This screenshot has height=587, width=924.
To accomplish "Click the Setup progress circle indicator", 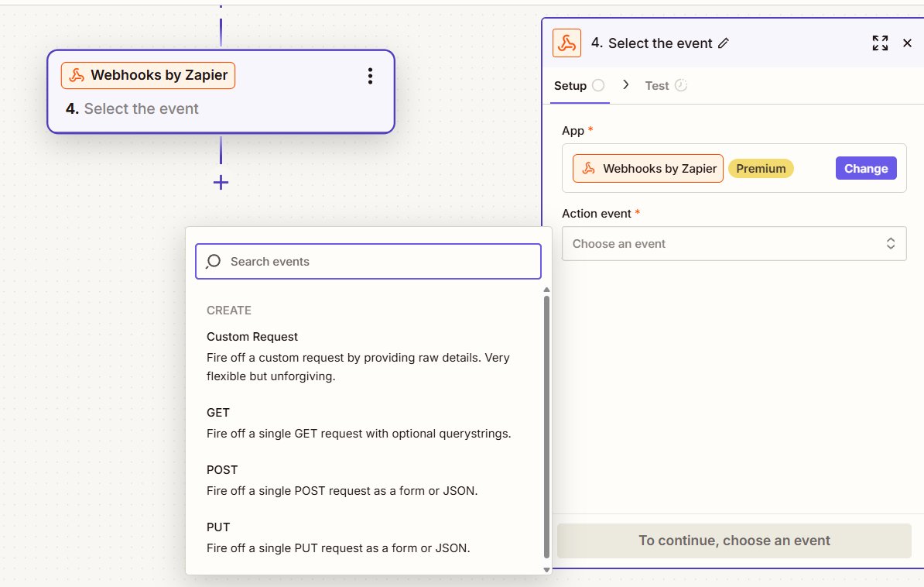I will pyautogui.click(x=600, y=85).
